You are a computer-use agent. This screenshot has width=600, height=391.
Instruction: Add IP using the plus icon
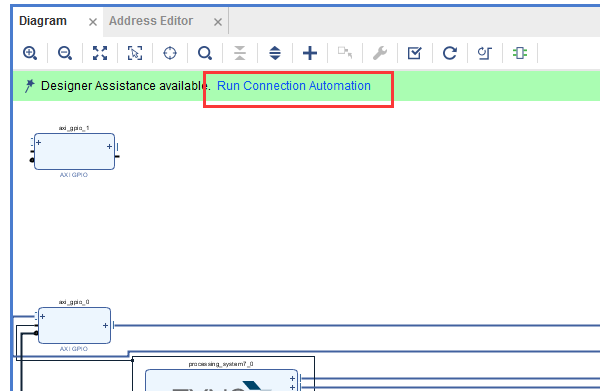[310, 53]
